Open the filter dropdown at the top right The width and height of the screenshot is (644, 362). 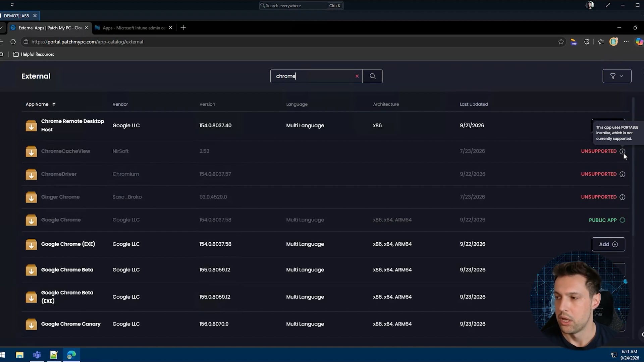tap(616, 76)
